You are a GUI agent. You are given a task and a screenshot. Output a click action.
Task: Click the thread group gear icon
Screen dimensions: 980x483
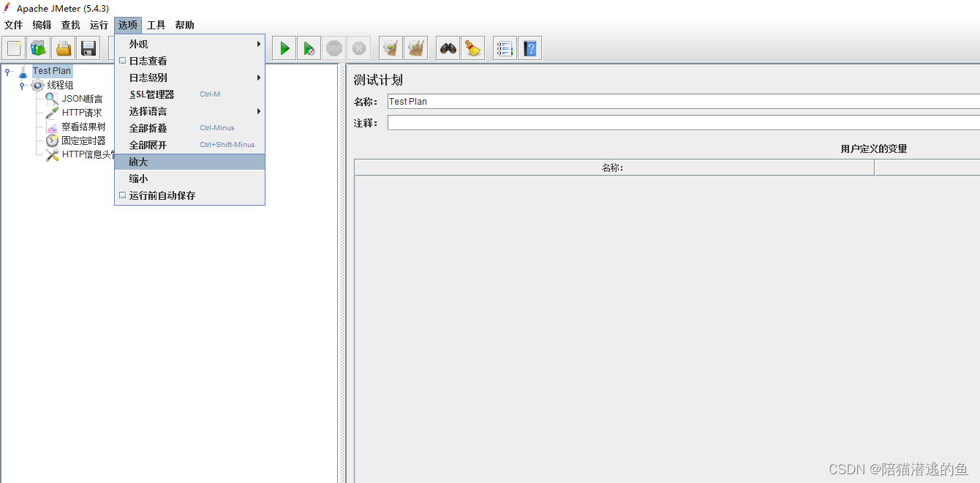[x=37, y=85]
